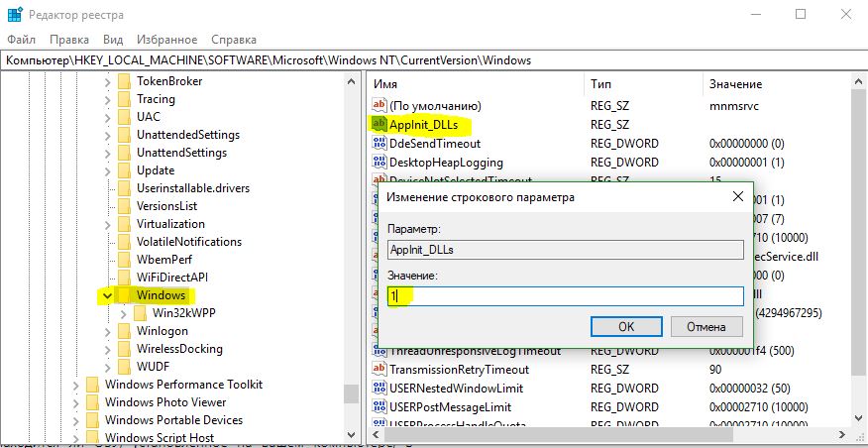Expand the Virtualization key
The image size is (868, 448).
[x=107, y=224]
